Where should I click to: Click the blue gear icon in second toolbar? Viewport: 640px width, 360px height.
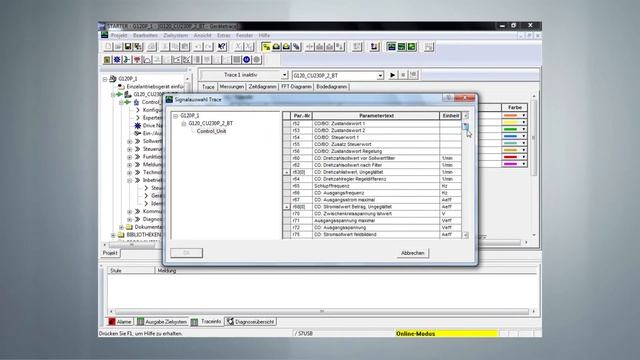[x=117, y=60]
